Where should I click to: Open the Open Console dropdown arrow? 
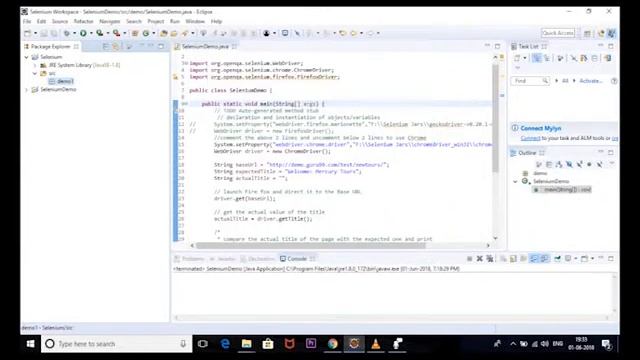(x=592, y=259)
